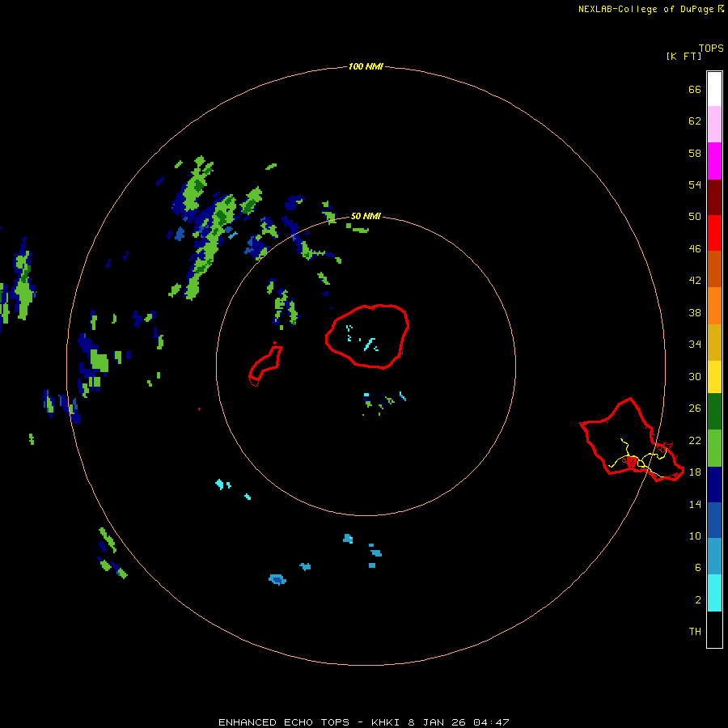
Task: Pick the gold legend swatch
Action: tap(714, 342)
